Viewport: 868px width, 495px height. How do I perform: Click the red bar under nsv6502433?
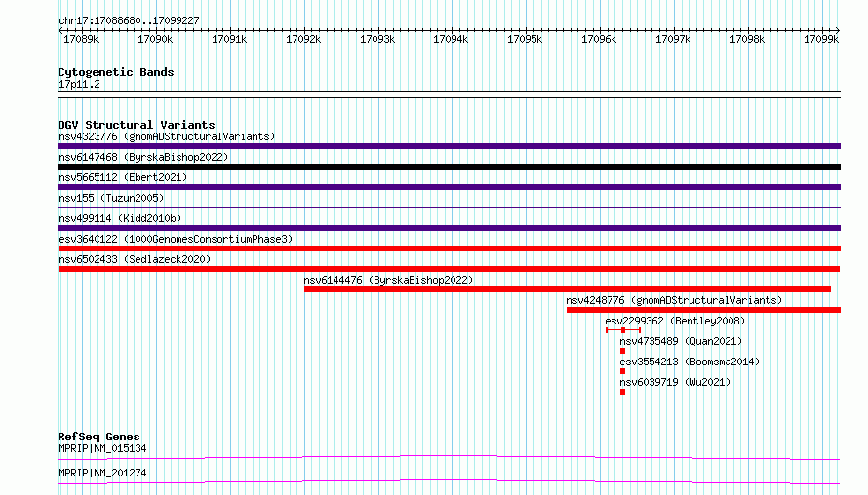[449, 269]
